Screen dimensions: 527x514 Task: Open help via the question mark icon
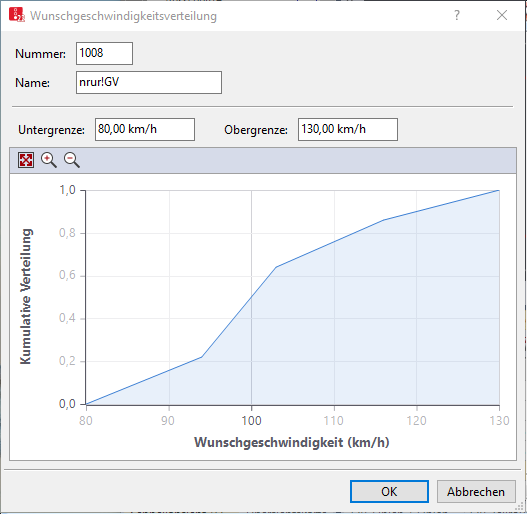tap(456, 15)
